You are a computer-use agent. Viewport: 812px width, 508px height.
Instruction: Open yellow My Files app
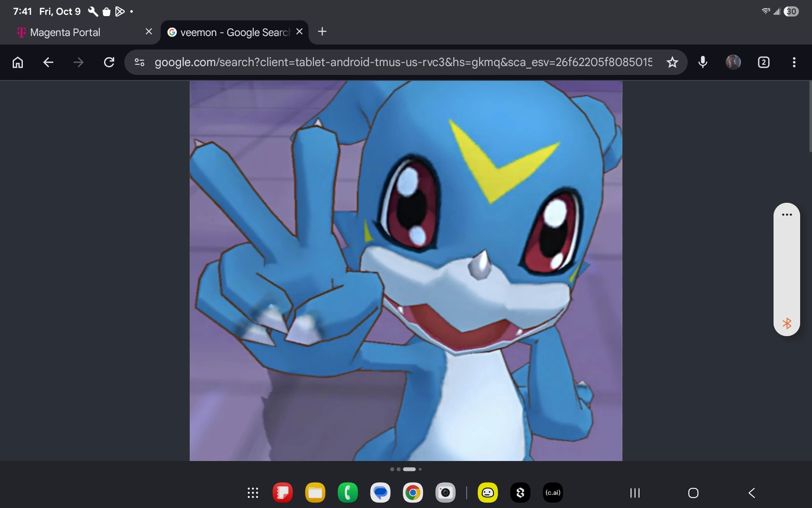315,493
